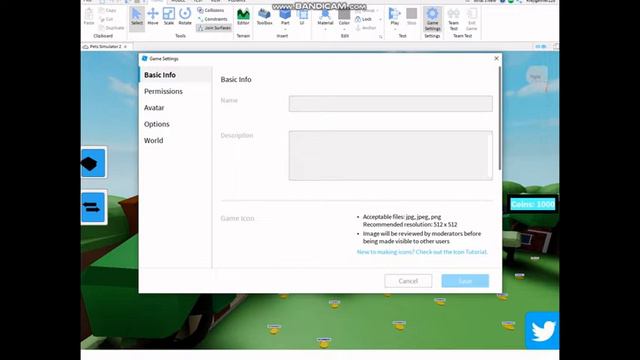640x360 pixels.
Task: Expand the Part dropdown arrow
Action: tap(285, 29)
